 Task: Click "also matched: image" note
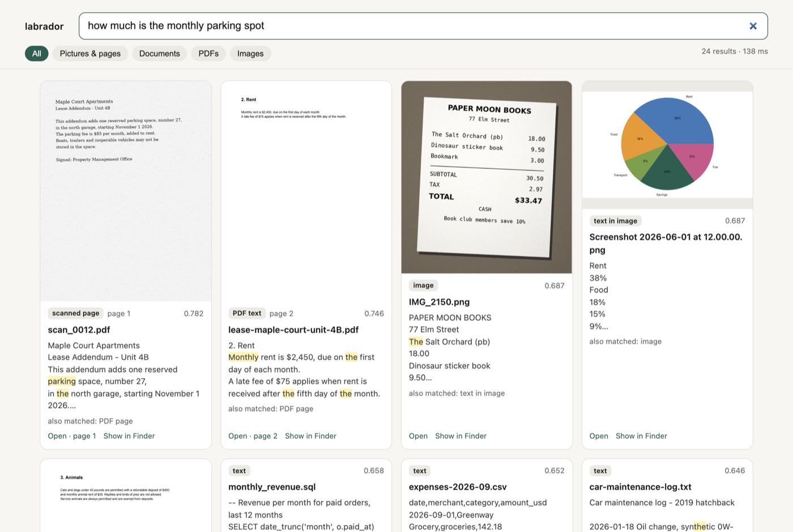pyautogui.click(x=625, y=341)
